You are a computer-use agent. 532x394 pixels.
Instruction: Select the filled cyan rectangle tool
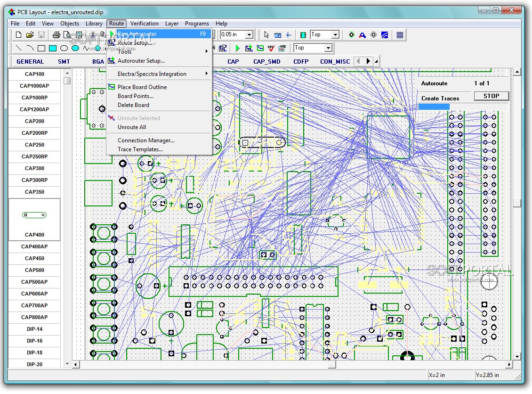click(53, 48)
